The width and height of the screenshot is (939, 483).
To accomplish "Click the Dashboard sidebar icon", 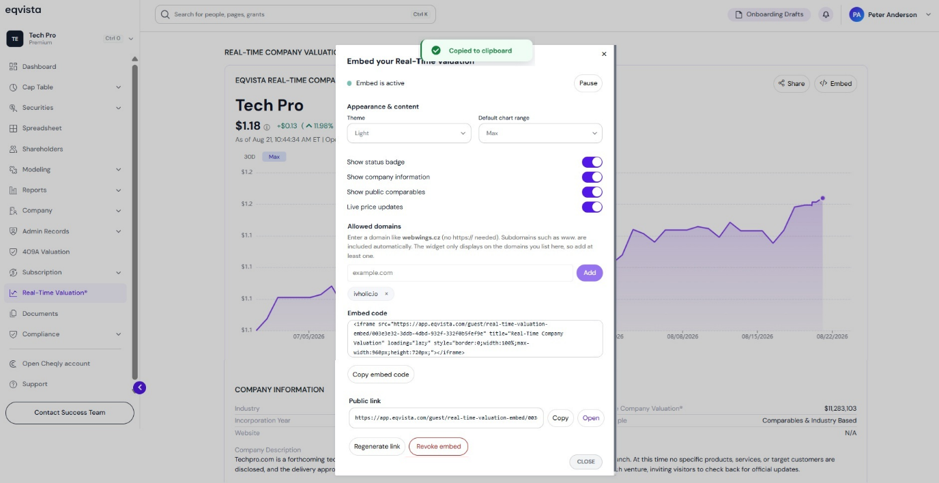I will tap(13, 66).
